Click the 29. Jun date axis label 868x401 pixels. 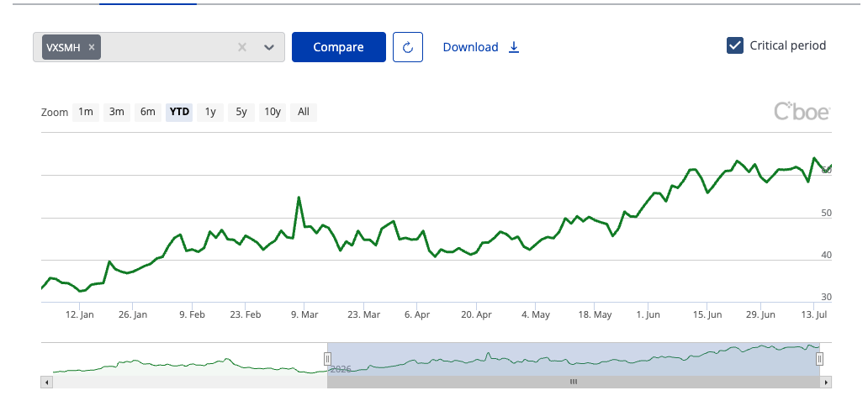pos(760,314)
